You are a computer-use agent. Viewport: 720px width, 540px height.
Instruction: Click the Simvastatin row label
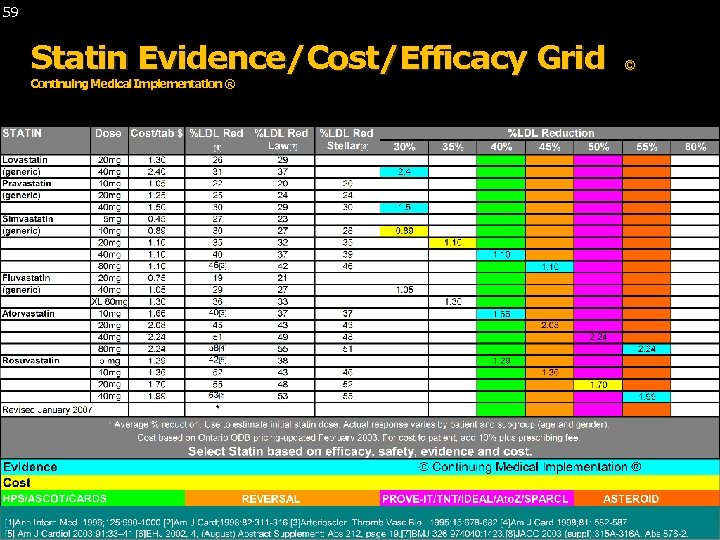28,219
